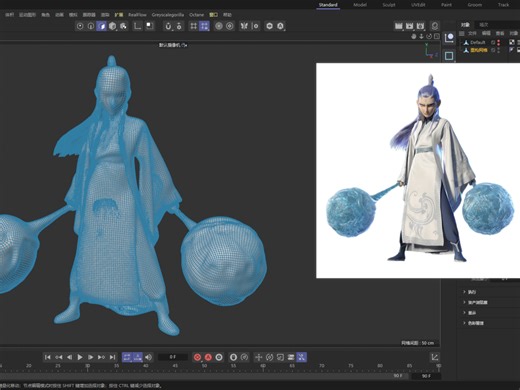Image resolution: width=520 pixels, height=390 pixels.
Task: Switch to the Groom layout tab
Action: coord(475,5)
